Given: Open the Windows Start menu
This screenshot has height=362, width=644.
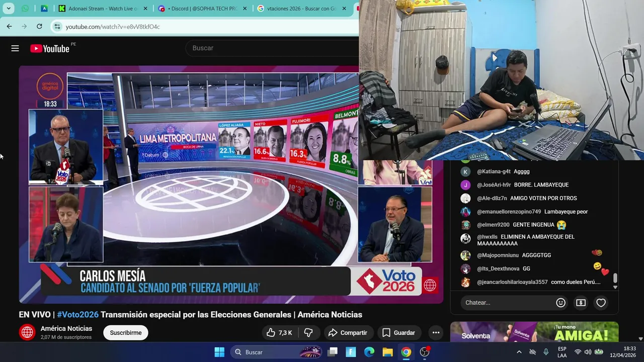Looking at the screenshot, I should 219,352.
